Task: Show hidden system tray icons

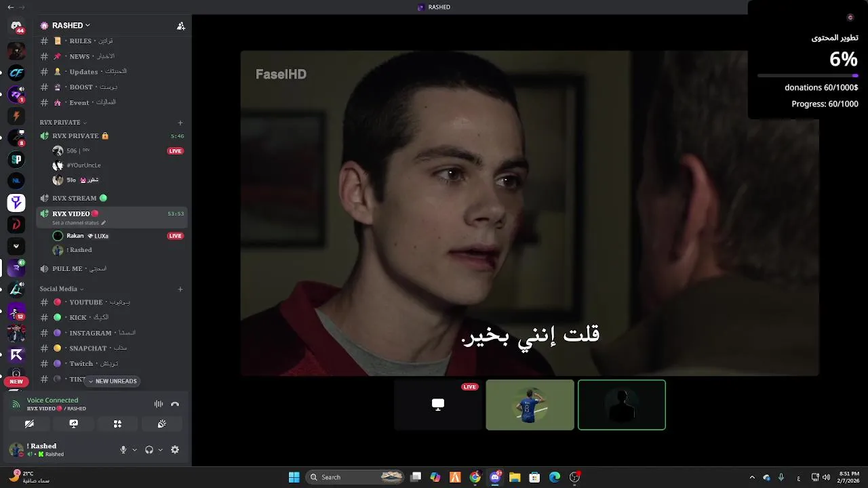Action: pos(751,477)
